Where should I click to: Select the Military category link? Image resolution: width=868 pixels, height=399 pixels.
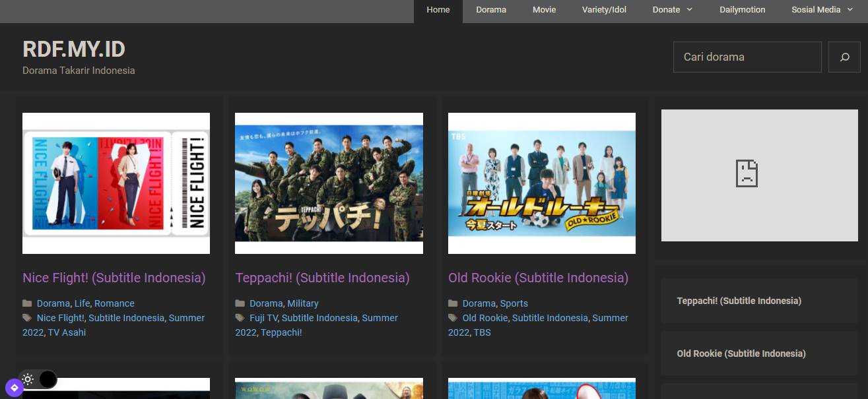point(302,303)
